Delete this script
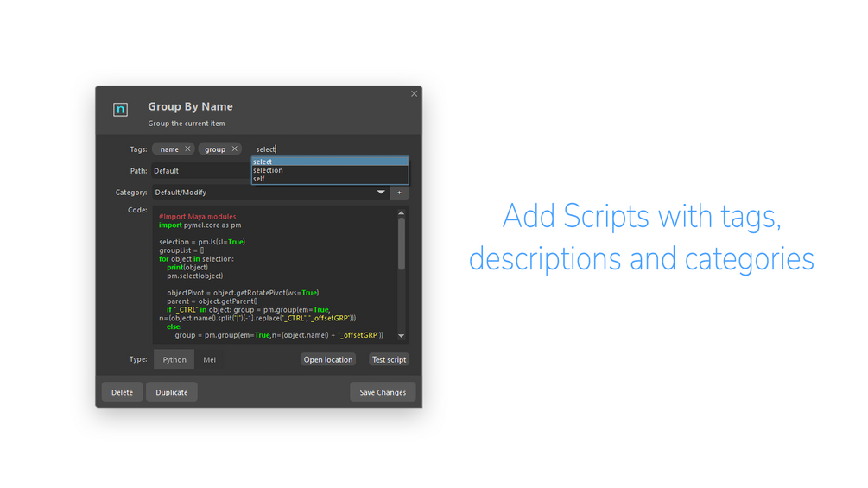868x488 pixels. [123, 392]
